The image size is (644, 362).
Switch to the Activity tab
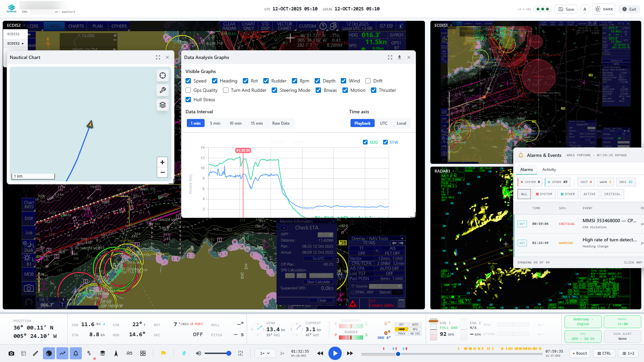coord(549,170)
